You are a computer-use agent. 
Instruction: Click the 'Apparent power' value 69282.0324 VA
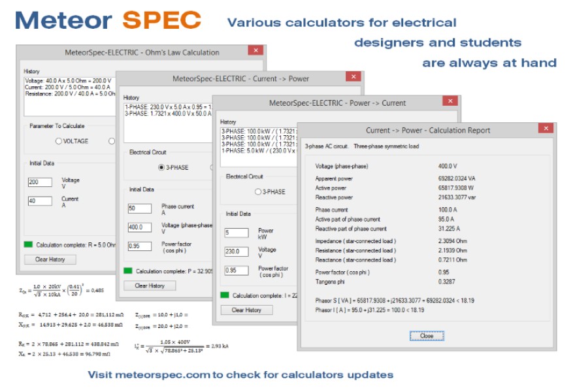pyautogui.click(x=457, y=178)
